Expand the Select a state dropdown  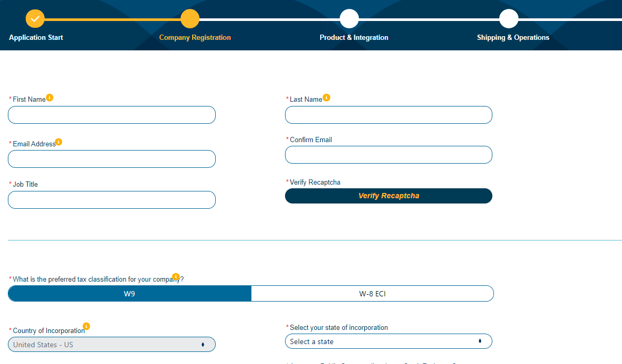[x=388, y=341]
